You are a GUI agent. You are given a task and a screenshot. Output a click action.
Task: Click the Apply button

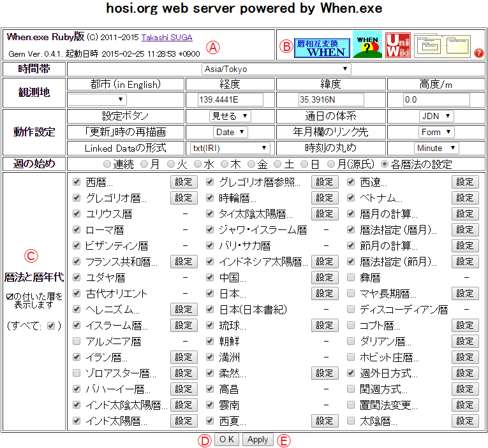258,440
